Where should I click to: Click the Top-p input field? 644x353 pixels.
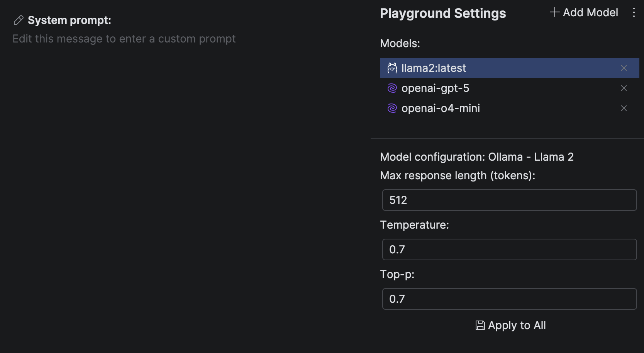(x=509, y=299)
